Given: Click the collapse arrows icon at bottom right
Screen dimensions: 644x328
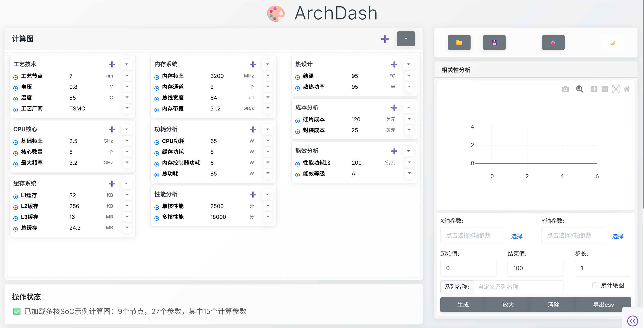Looking at the screenshot, I should (x=632, y=321).
